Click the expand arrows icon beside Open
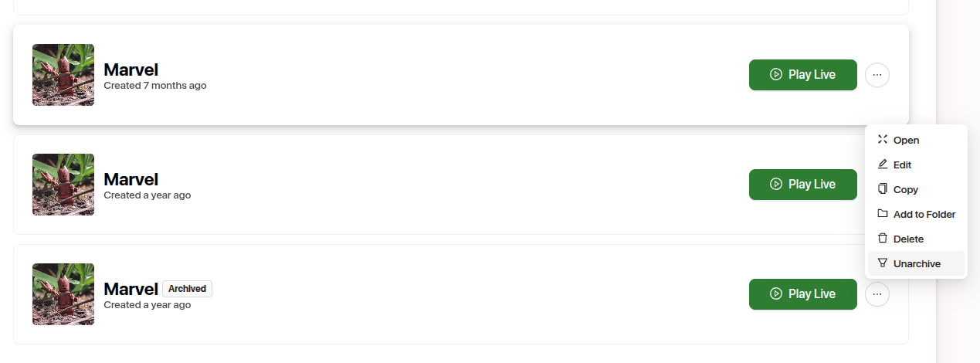The width and height of the screenshot is (980, 363). 883,140
